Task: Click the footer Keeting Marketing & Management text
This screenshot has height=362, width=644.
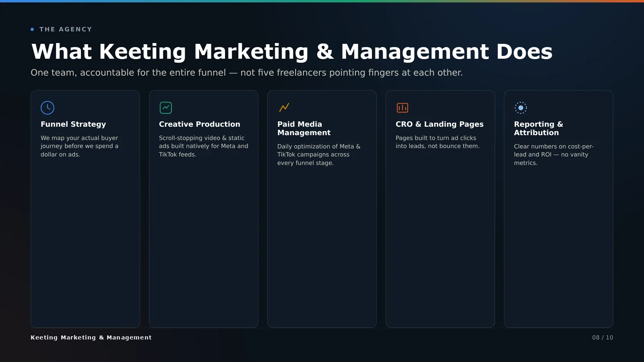Action: 91,338
